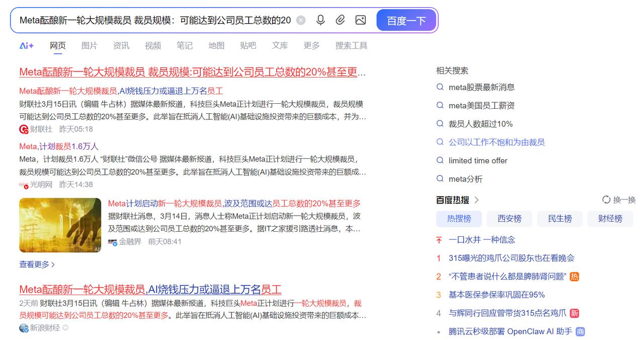This screenshot has height=340, width=644.
Task: Open 腾讯云秒级部署 OpenClaw AI 助手 link
Action: 510,331
